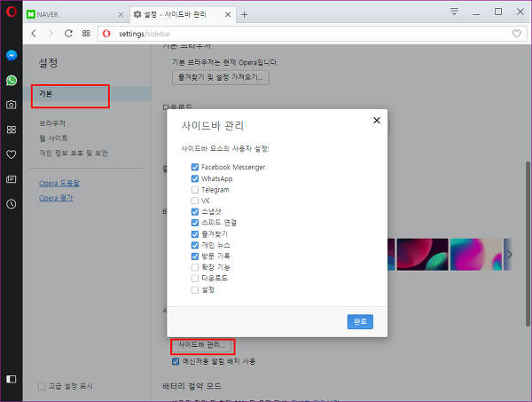Select the dark magenta wallpaper thumbnail
Viewport: 532px width, 402px height.
tap(422, 255)
